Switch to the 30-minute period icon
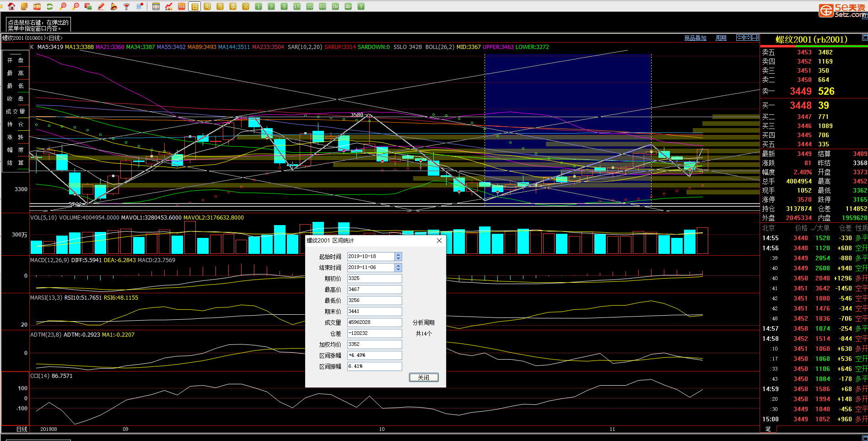Screen dimensions: 868x441 (310, 6)
